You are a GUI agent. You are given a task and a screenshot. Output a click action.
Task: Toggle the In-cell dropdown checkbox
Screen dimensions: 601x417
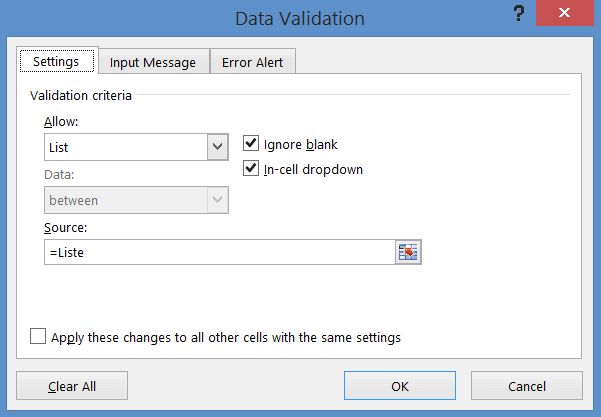[251, 169]
